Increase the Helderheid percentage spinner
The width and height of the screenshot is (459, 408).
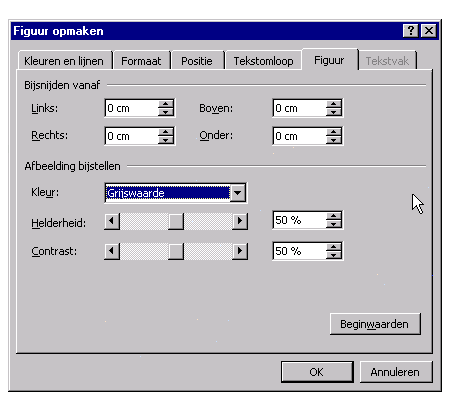tap(334, 216)
